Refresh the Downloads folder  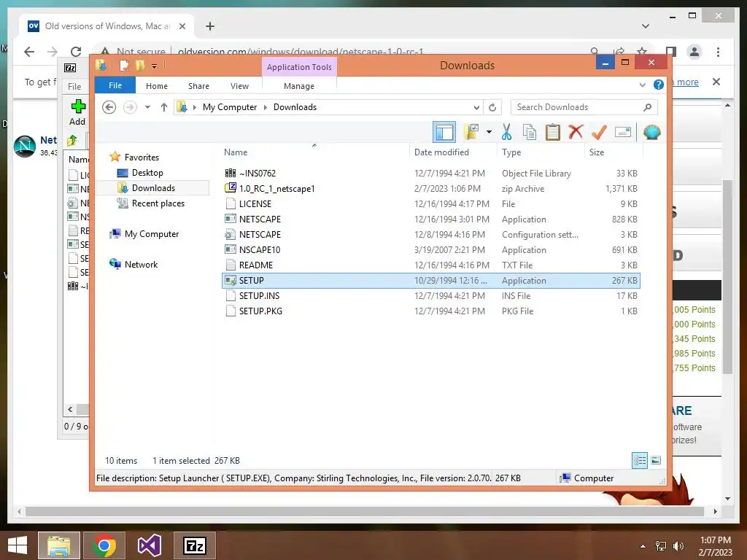click(x=492, y=107)
